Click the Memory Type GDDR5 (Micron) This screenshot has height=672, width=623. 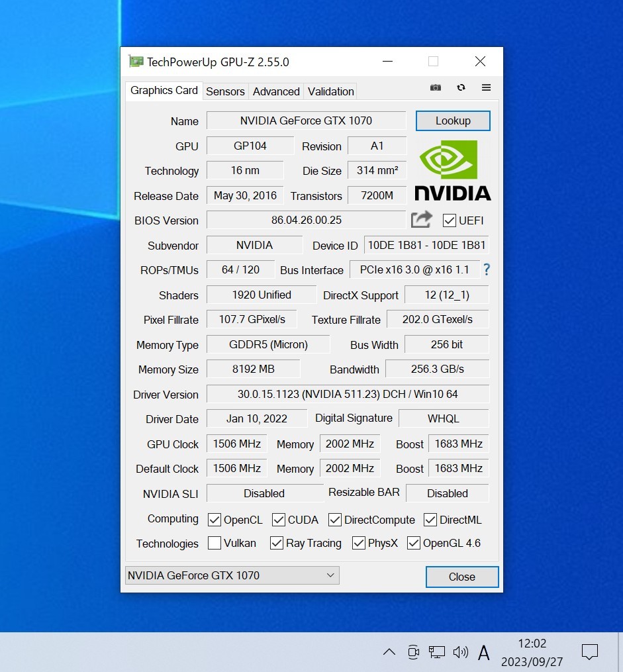[268, 344]
